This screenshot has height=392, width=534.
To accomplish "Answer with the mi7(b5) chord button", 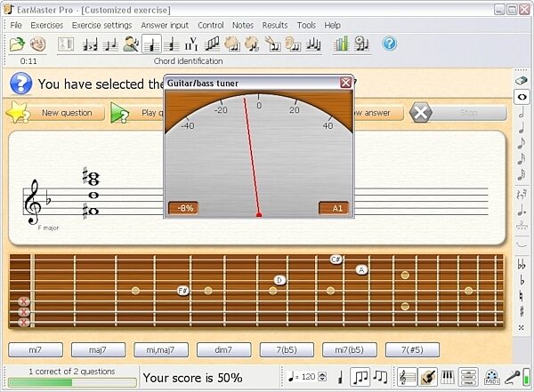I will tap(350, 350).
